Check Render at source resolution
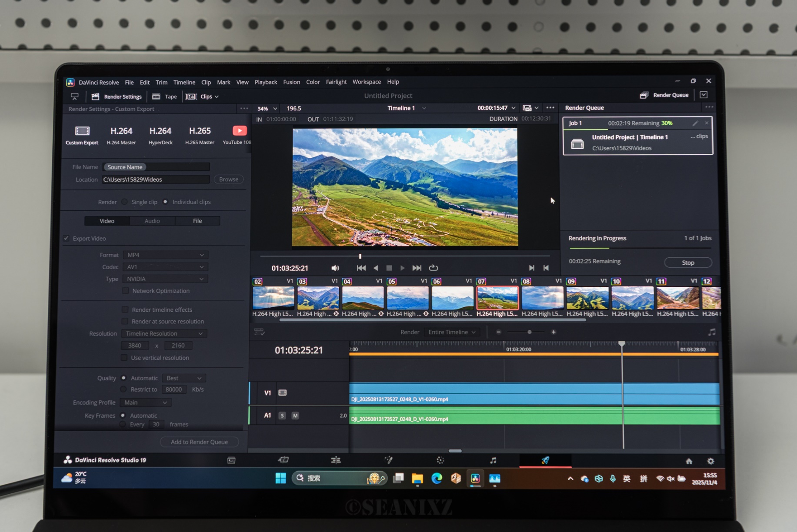 (125, 322)
